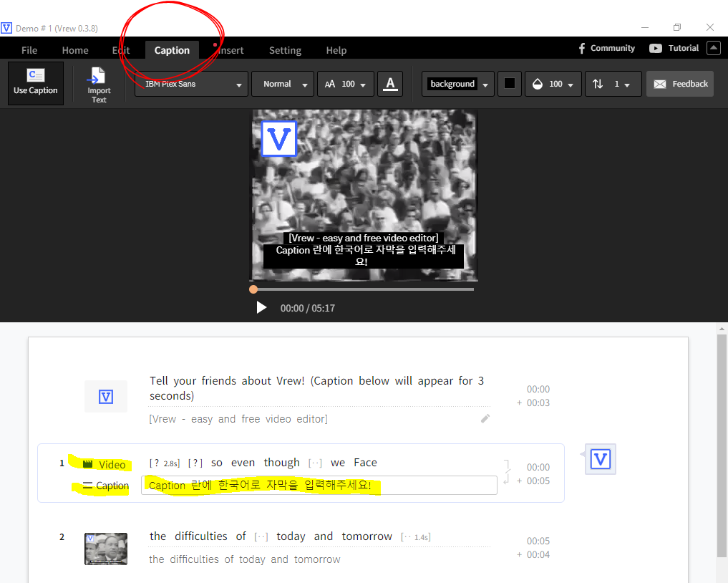
Task: Open the IBM Plex Sans font dropdown
Action: [191, 84]
